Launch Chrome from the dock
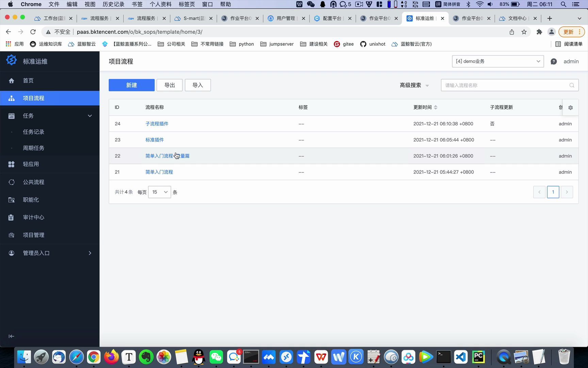 94,357
